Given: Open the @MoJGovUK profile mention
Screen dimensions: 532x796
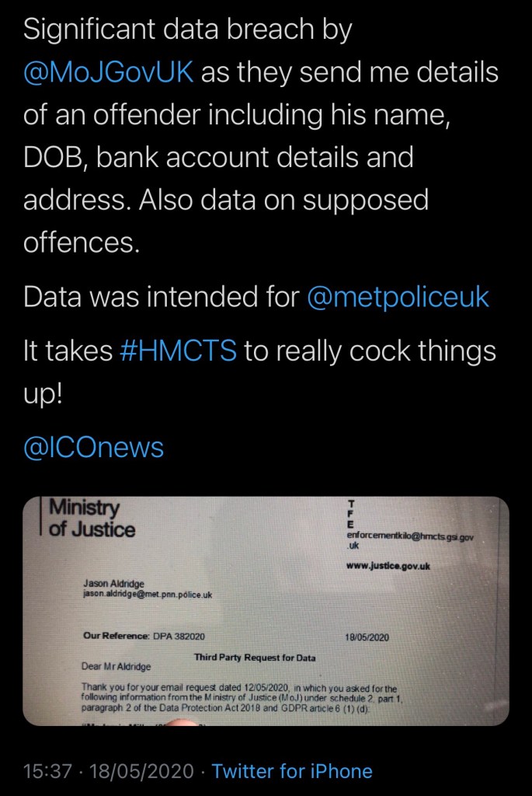Looking at the screenshot, I should click(109, 73).
